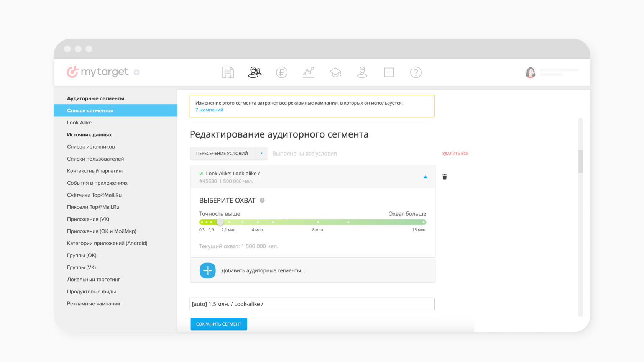The width and height of the screenshot is (644, 362).
Task: Open Рекламные кампании in sidebar
Action: point(94,303)
